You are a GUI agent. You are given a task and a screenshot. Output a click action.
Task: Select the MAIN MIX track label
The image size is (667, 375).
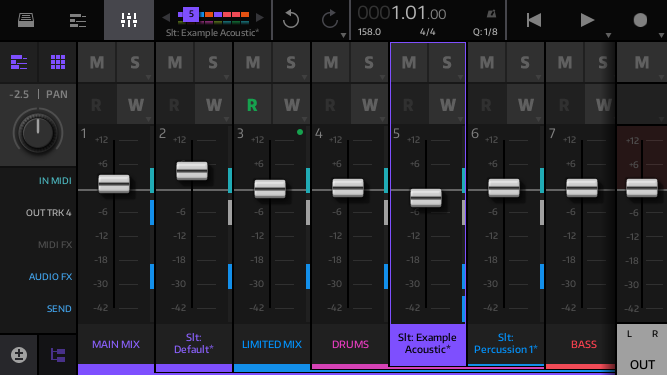pos(116,344)
